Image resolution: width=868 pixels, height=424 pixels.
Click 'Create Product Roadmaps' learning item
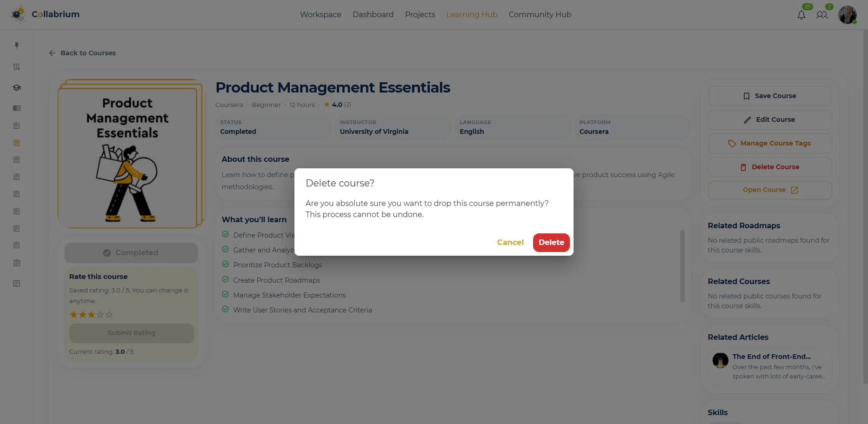click(x=276, y=280)
